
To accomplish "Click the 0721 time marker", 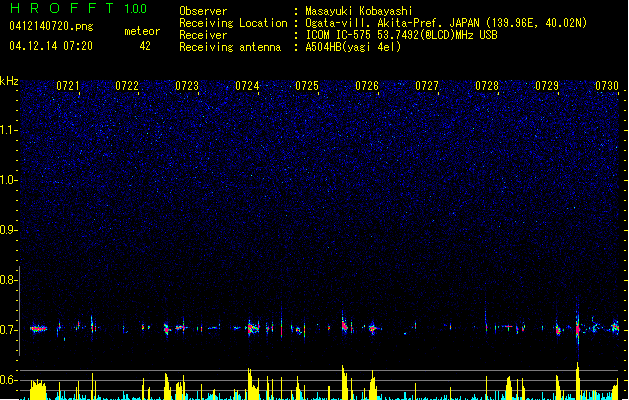I will (68, 85).
